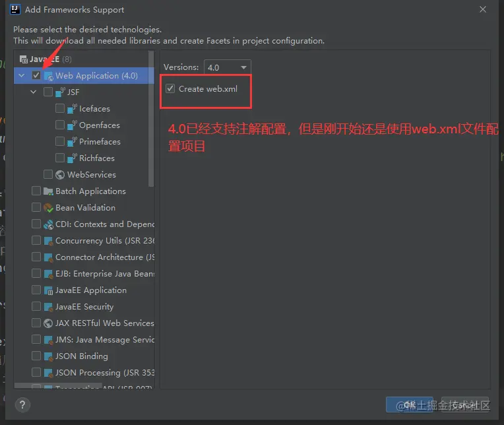Viewport: 504px width, 425px height.
Task: Click the Primefaces library icon
Action: tap(72, 142)
